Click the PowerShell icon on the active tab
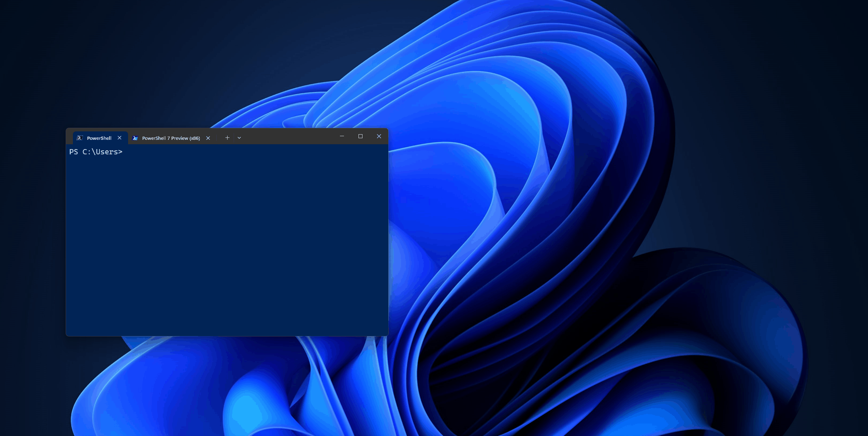This screenshot has height=436, width=868. tap(81, 138)
